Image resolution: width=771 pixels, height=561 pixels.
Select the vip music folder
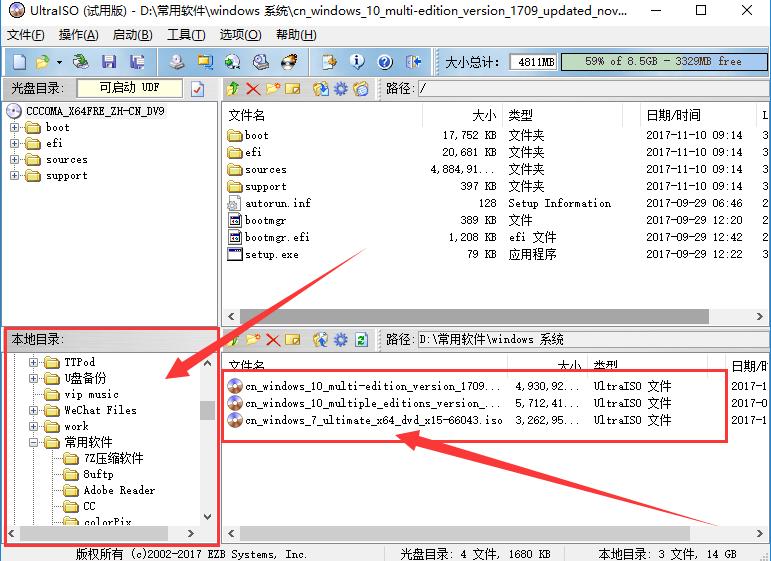click(x=91, y=394)
